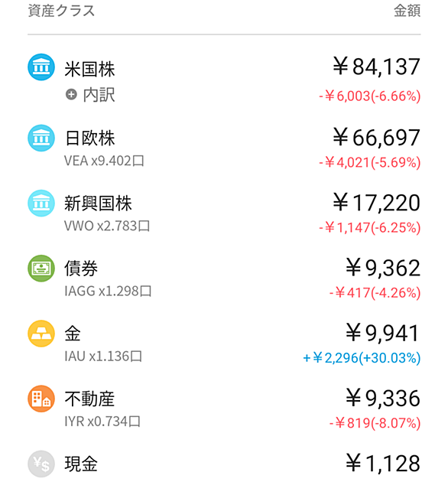Tap the ¥84,137 米国株 amount
Viewport: 448px width, 495px height.
(377, 67)
